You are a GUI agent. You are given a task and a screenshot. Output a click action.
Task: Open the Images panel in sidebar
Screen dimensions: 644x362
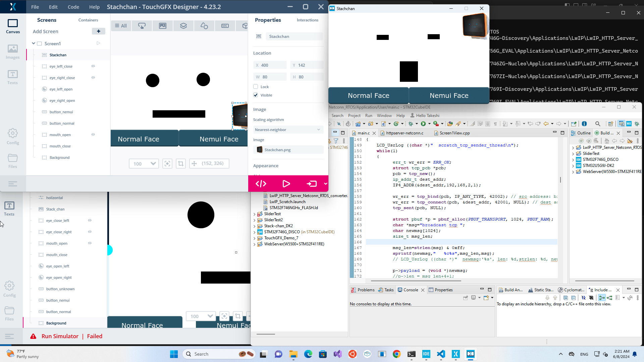pyautogui.click(x=12, y=52)
